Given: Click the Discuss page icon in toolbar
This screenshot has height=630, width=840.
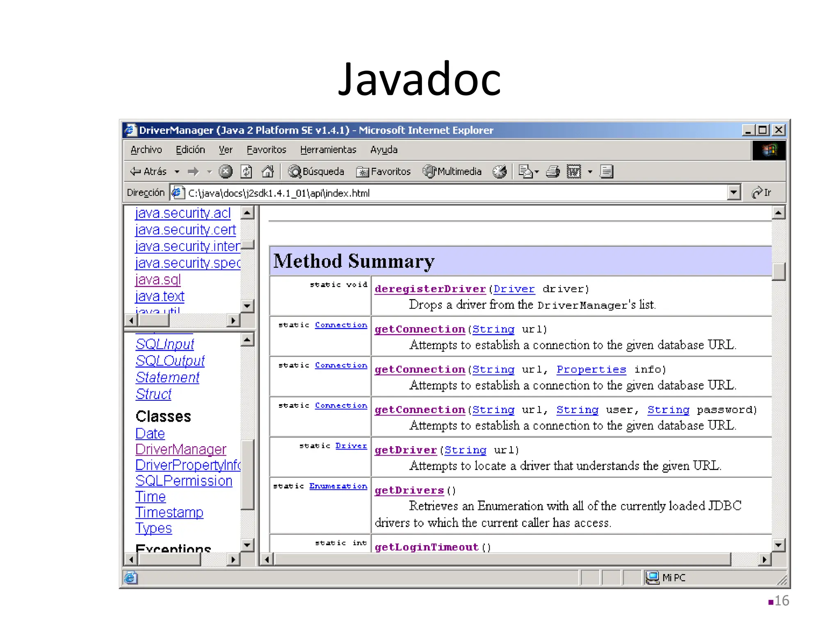Looking at the screenshot, I should point(606,171).
